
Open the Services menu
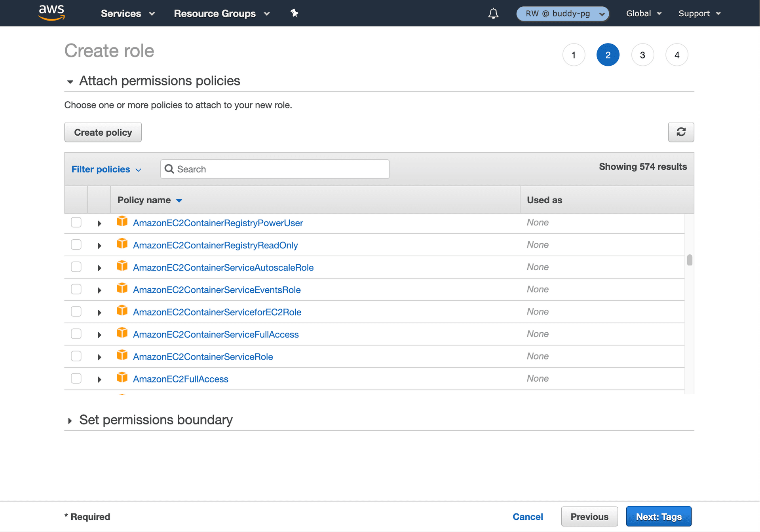point(128,13)
